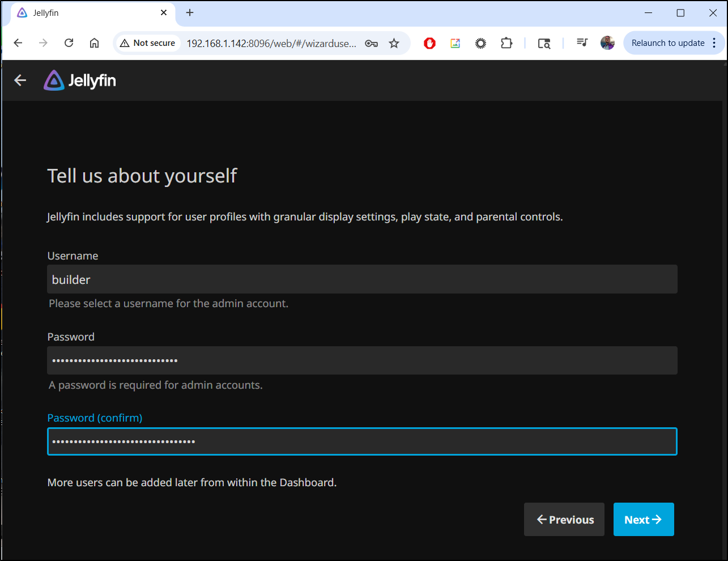Click Relaunch to update button
728x561 pixels.
[668, 43]
